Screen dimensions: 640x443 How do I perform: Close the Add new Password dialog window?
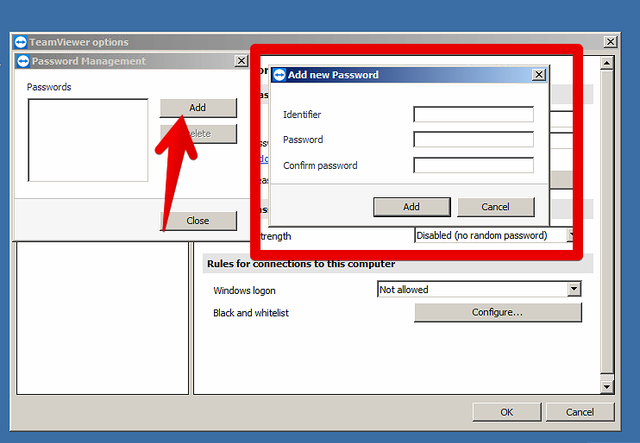tap(539, 75)
